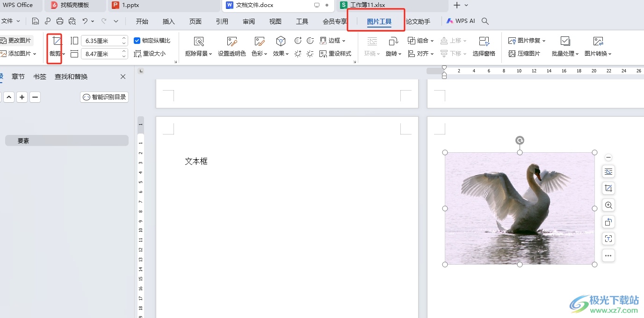Select the 要素 heading in navigation pane
This screenshot has width=644, height=318.
67,141
